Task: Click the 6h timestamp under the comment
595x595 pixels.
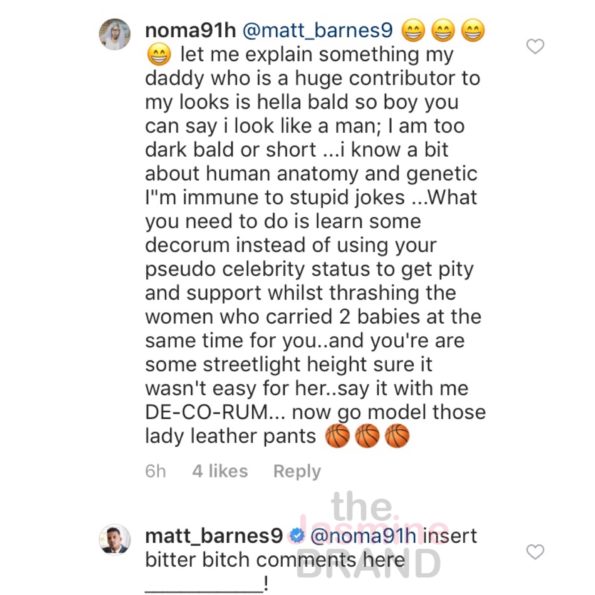Action: [156, 471]
